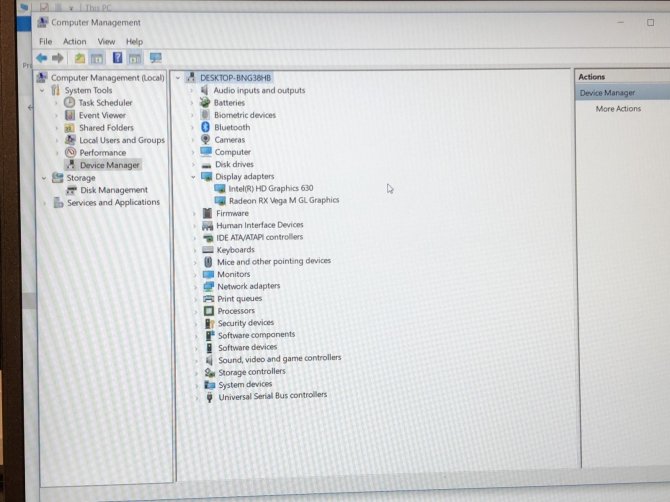670x502 pixels.
Task: Expand the Computer category arrow
Action: point(193,152)
